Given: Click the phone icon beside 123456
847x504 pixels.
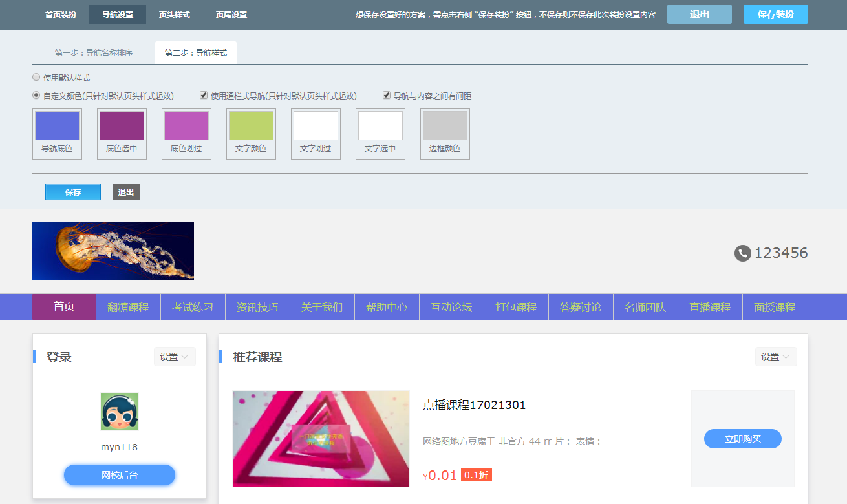Looking at the screenshot, I should point(742,253).
